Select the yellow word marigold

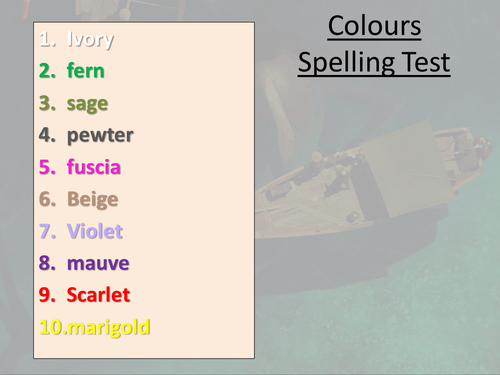108,327
